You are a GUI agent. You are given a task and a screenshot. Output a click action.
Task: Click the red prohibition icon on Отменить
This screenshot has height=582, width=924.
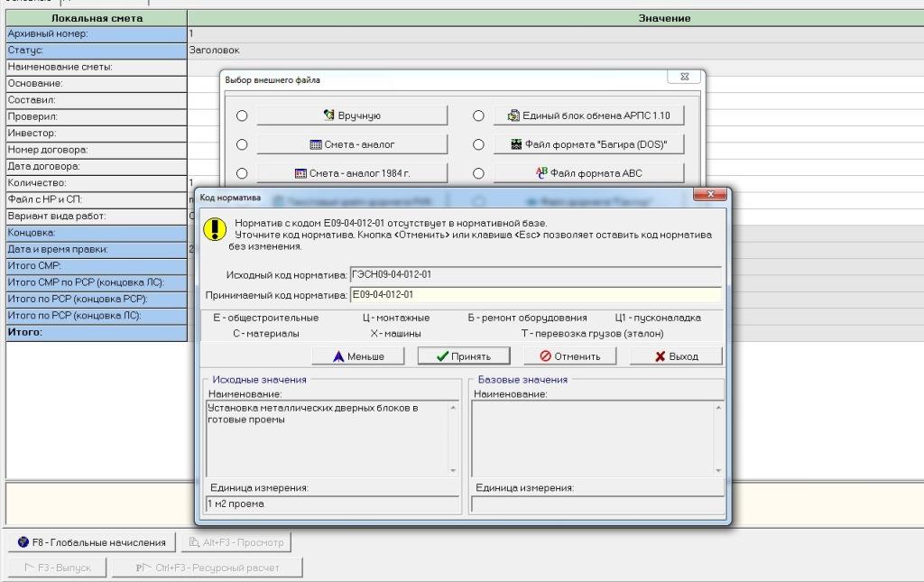click(x=546, y=356)
